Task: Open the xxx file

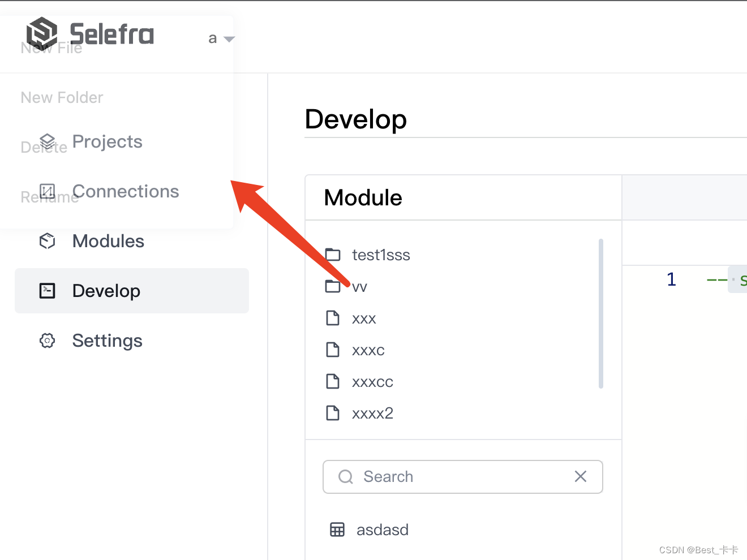Action: point(364,318)
